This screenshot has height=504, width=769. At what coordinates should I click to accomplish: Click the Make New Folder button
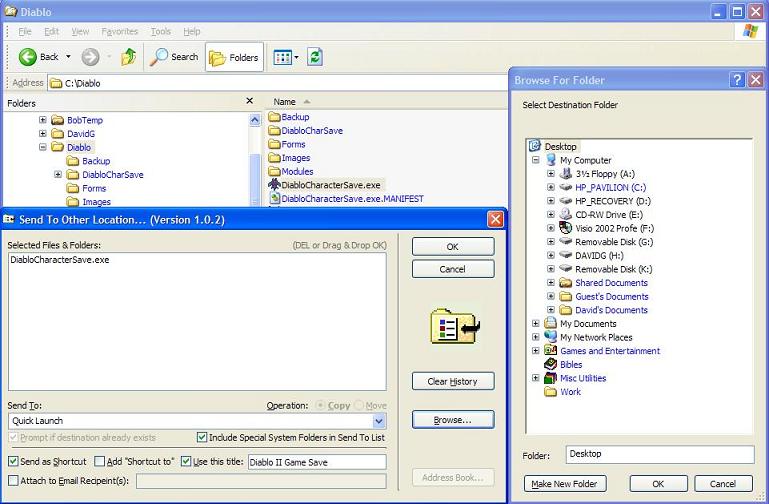click(565, 484)
